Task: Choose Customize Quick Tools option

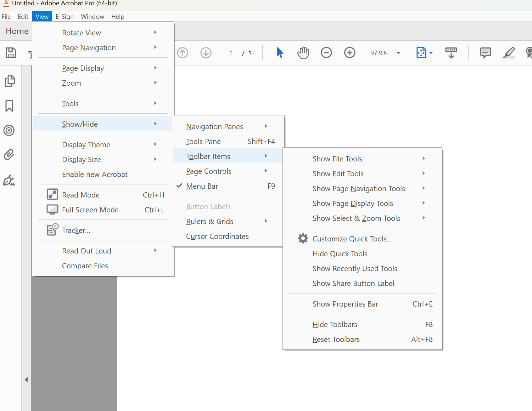Action: (352, 239)
